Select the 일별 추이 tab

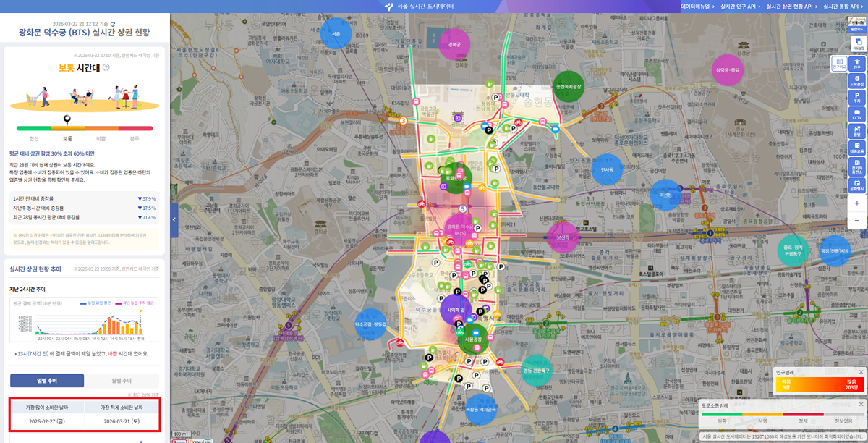pyautogui.click(x=47, y=381)
